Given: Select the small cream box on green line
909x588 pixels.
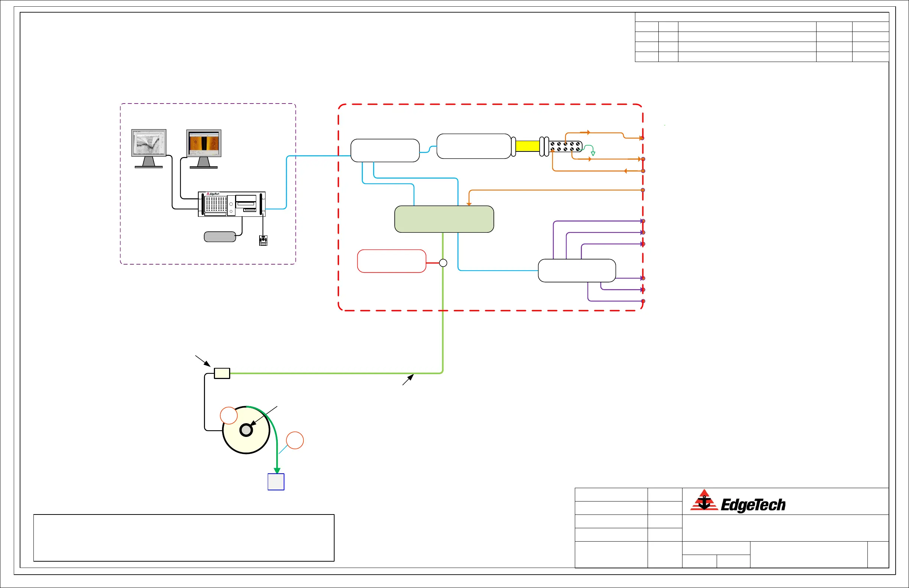Looking at the screenshot, I should (222, 373).
